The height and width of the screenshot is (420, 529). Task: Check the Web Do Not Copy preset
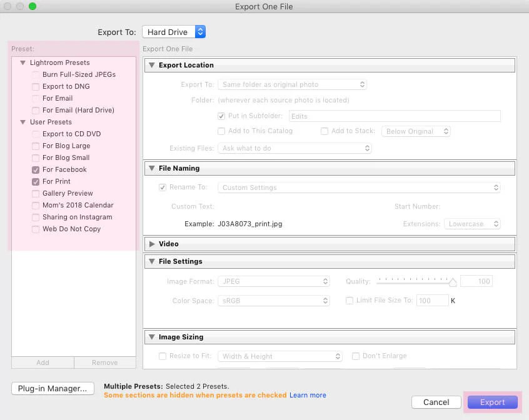36,229
